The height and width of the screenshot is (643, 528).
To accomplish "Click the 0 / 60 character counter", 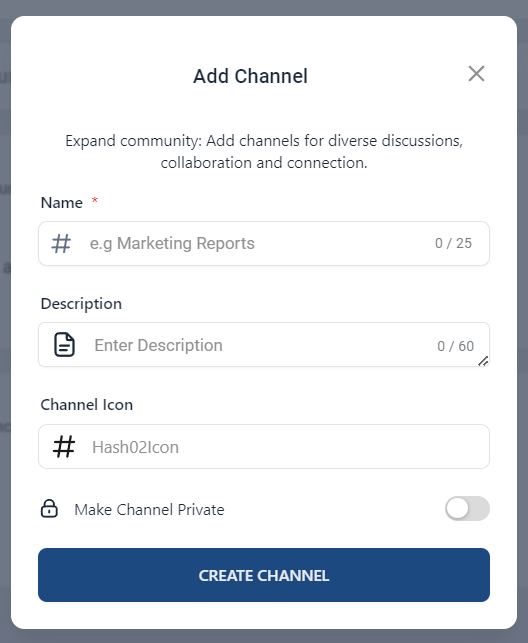I will click(x=455, y=346).
